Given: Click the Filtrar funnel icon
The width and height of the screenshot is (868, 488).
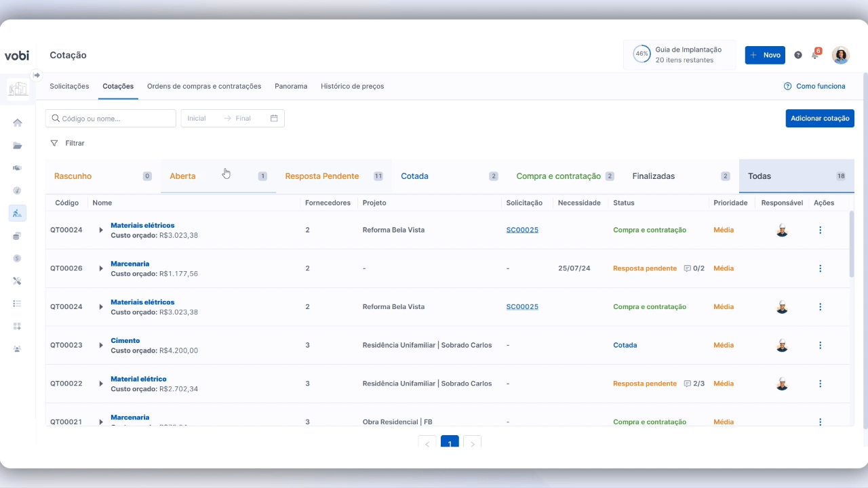Looking at the screenshot, I should pos(54,143).
